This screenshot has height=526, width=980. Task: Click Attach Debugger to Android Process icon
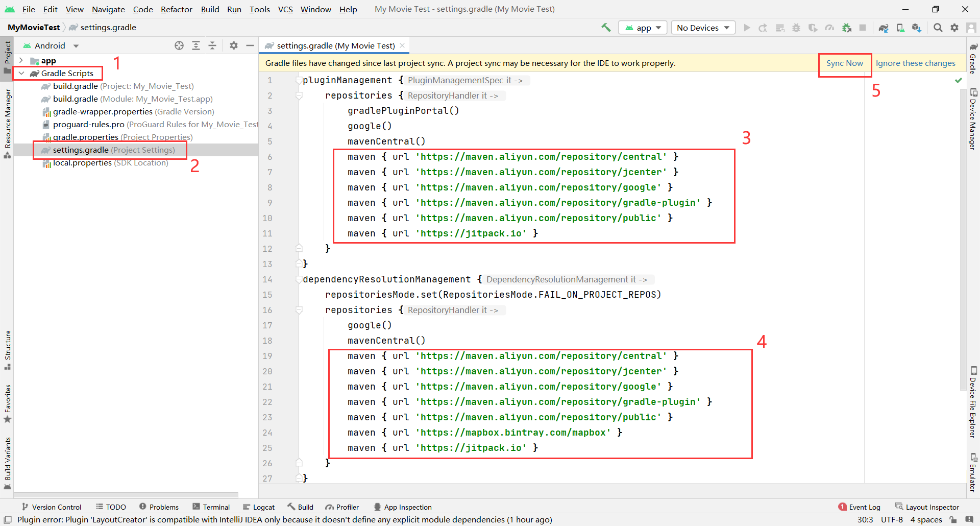click(847, 28)
